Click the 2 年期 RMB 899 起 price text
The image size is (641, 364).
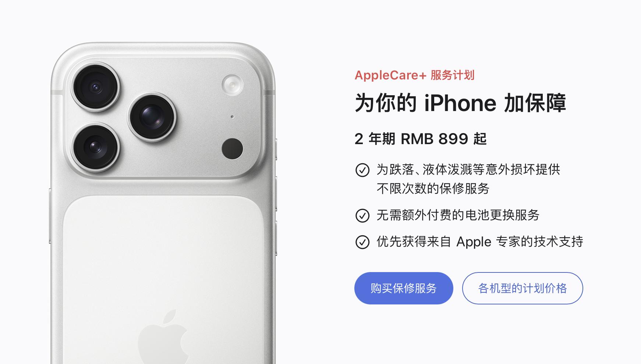coord(421,139)
